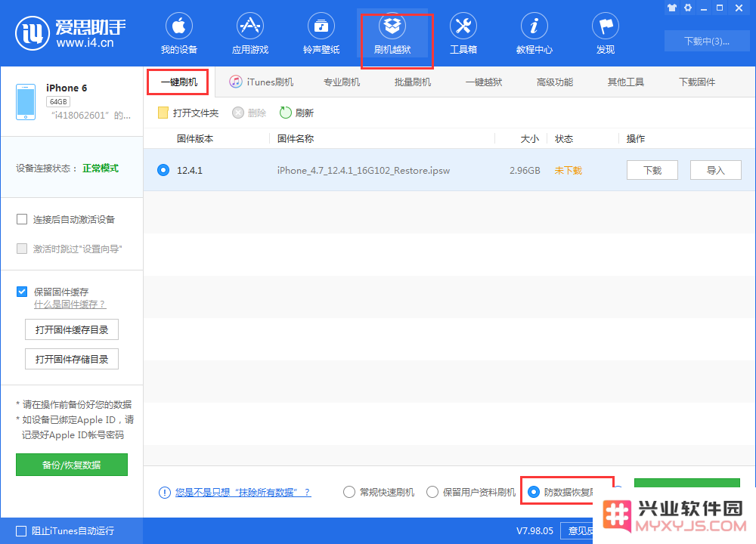Switch to 其他工具 tab
Screen dimensions: 756x544
(626, 82)
